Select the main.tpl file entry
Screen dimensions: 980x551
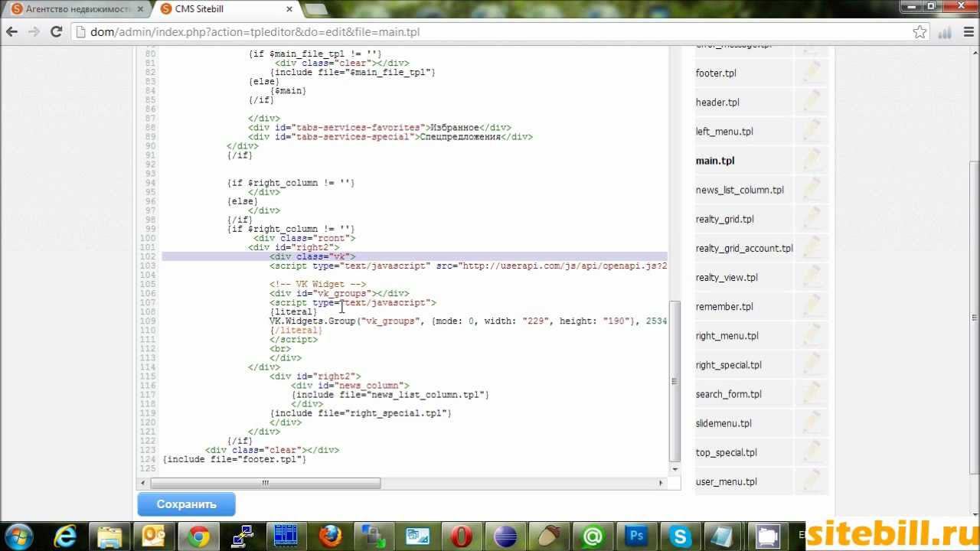pyautogui.click(x=715, y=161)
